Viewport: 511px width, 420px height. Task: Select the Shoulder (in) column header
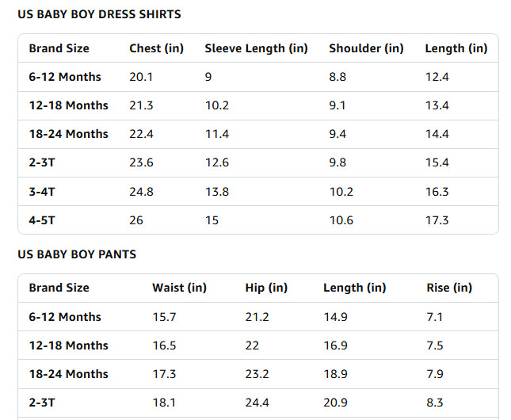click(x=366, y=48)
